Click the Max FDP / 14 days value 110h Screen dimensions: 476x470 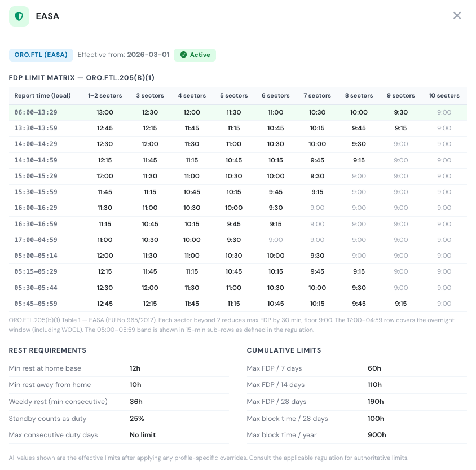click(x=374, y=385)
